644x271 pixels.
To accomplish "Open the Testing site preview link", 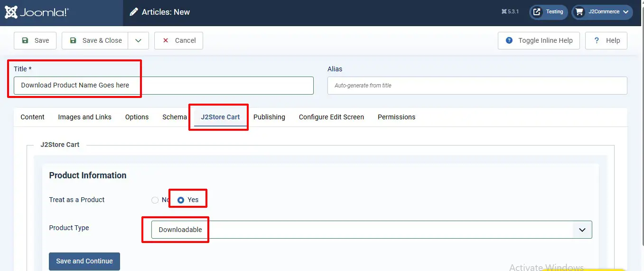I will (549, 12).
